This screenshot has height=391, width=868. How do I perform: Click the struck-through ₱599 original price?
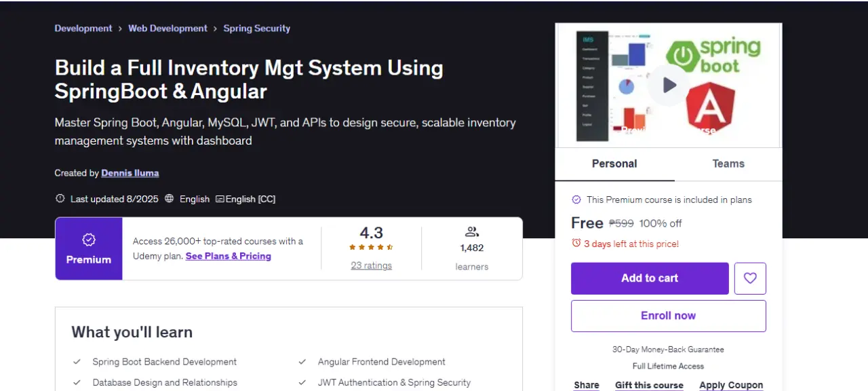(621, 223)
